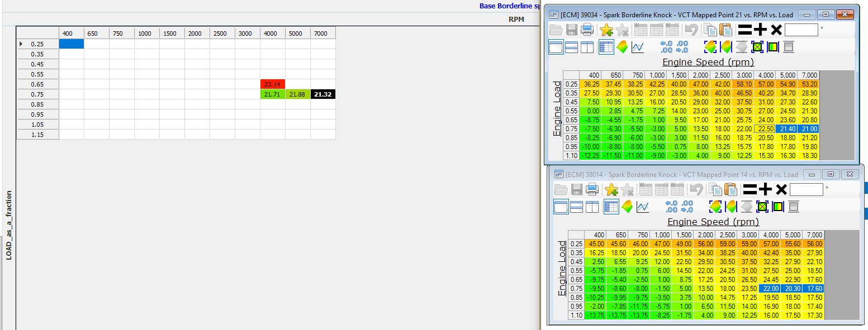Add 38014 table to favorites (star plus)

click(x=611, y=190)
